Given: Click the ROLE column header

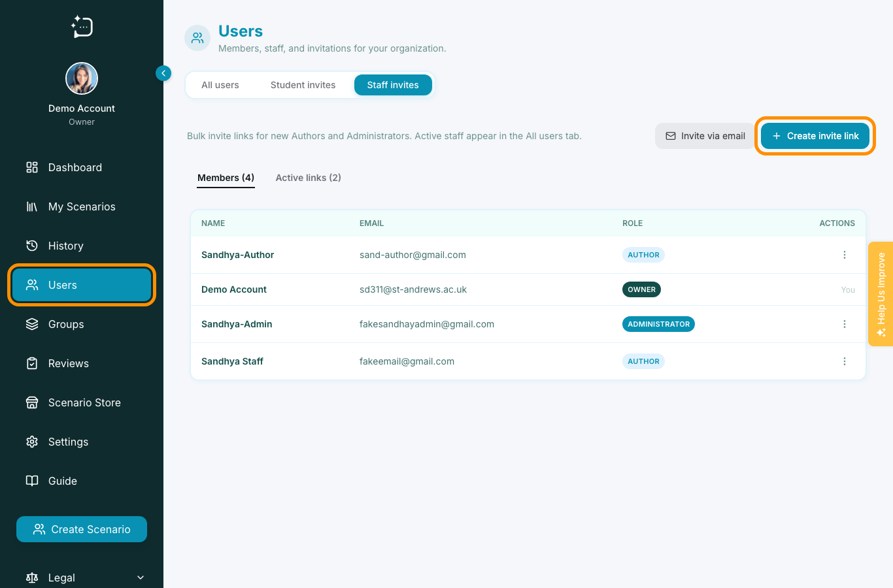Looking at the screenshot, I should pyautogui.click(x=632, y=223).
